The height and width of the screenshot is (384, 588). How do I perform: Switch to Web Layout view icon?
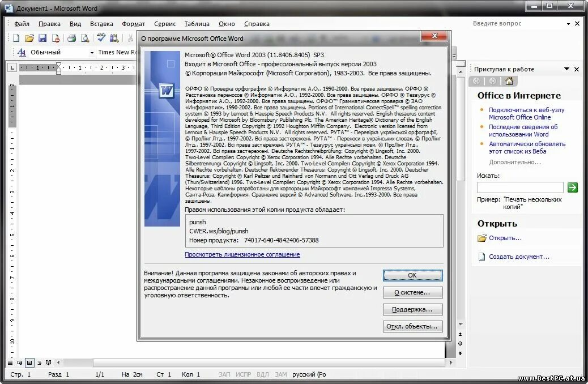pos(19,362)
